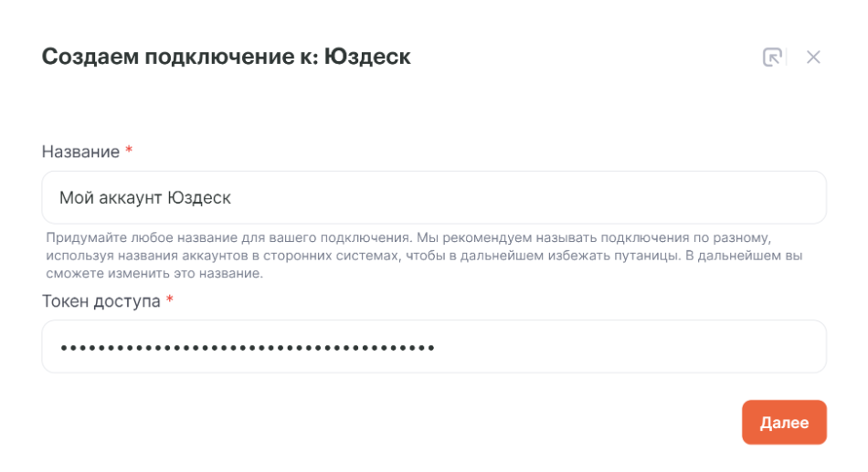
Task: Click the hint's last line "сможете изменить это название"
Action: (154, 273)
